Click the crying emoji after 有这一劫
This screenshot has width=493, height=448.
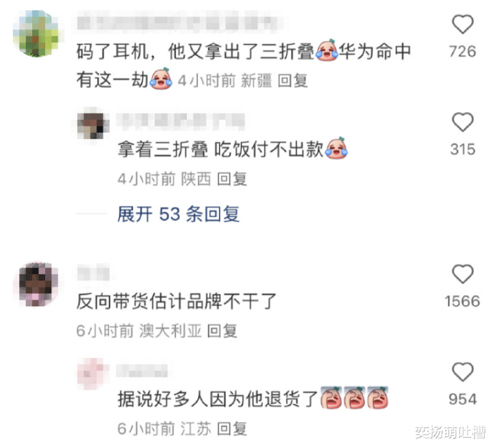162,79
